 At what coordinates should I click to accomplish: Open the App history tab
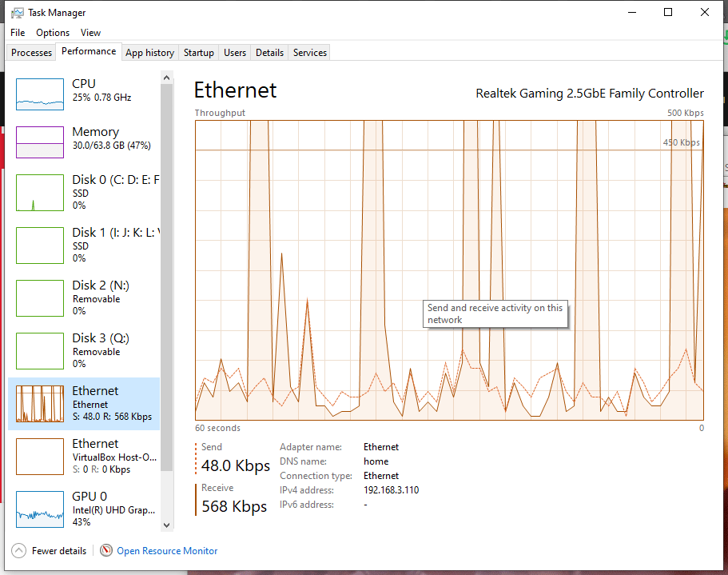pyautogui.click(x=149, y=52)
